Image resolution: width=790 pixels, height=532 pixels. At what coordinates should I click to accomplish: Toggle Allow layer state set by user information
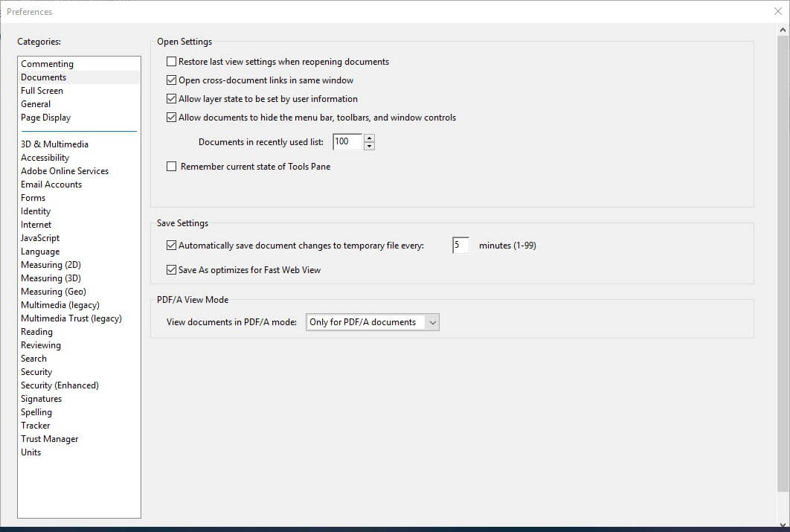point(171,99)
